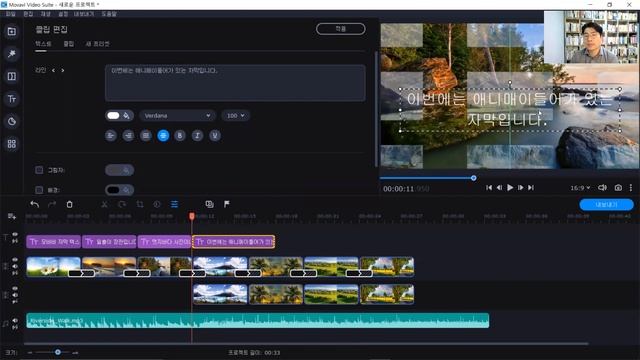Viewport: 640px width, 360px height.
Task: Add a marker with the flag icon
Action: [227, 204]
